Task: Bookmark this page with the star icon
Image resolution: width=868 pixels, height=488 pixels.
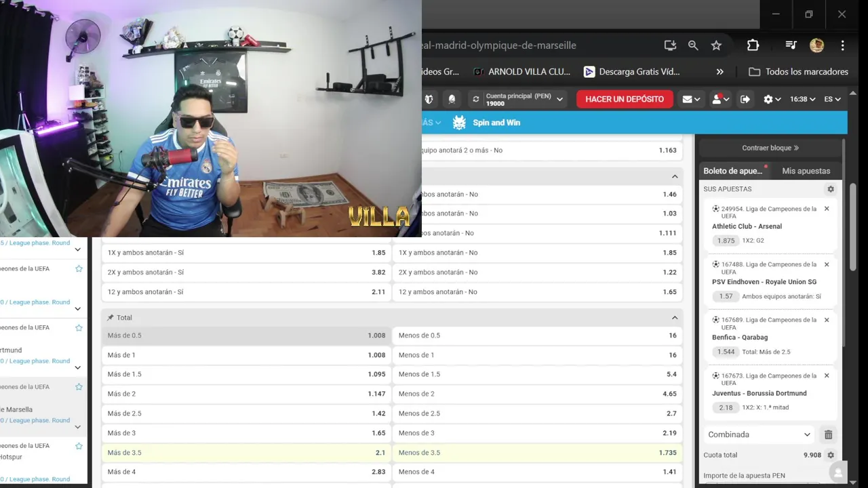Action: coord(716,45)
